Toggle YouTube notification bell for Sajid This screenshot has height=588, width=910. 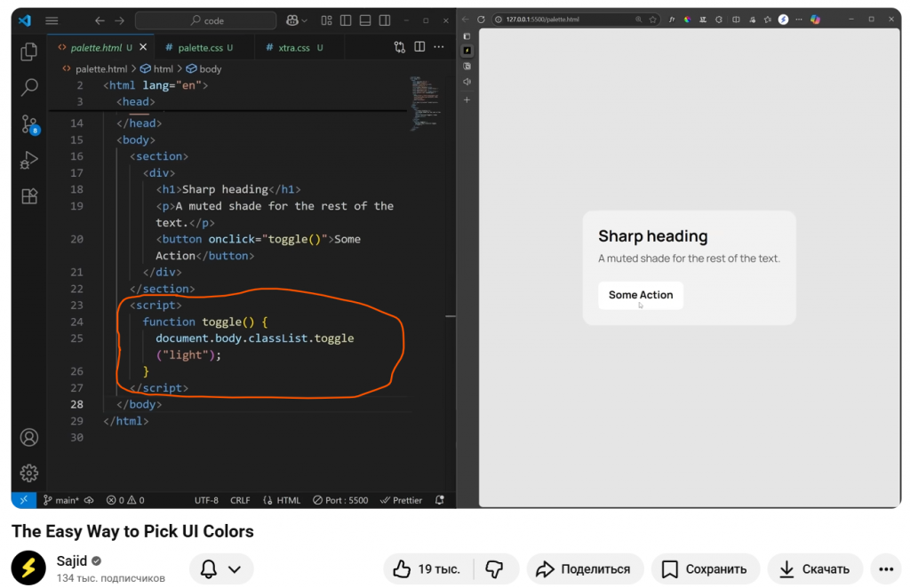[x=220, y=569]
